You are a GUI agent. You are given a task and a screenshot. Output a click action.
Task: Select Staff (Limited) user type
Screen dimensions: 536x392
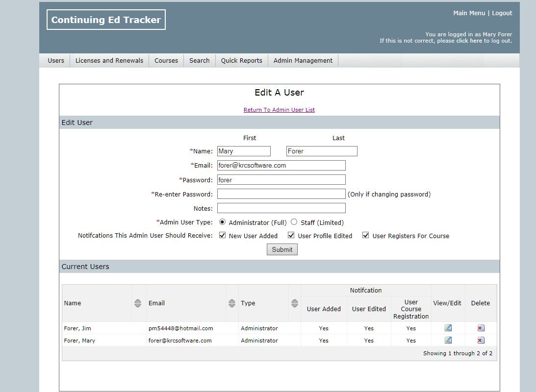294,222
